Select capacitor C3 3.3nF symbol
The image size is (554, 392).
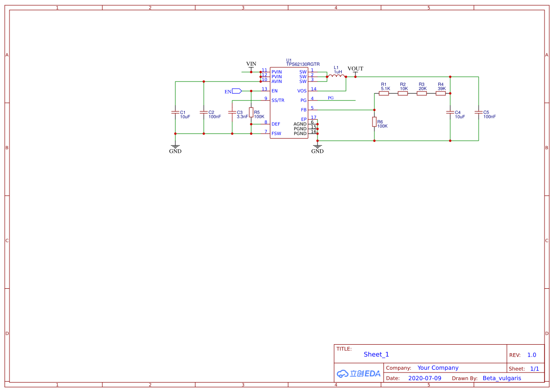tap(232, 113)
